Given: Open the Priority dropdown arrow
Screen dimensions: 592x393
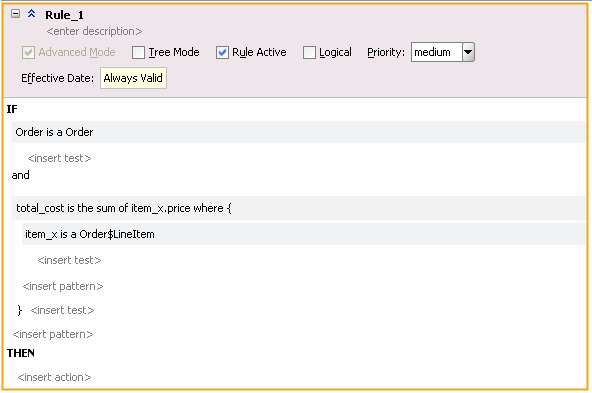Looking at the screenshot, I should 468,52.
